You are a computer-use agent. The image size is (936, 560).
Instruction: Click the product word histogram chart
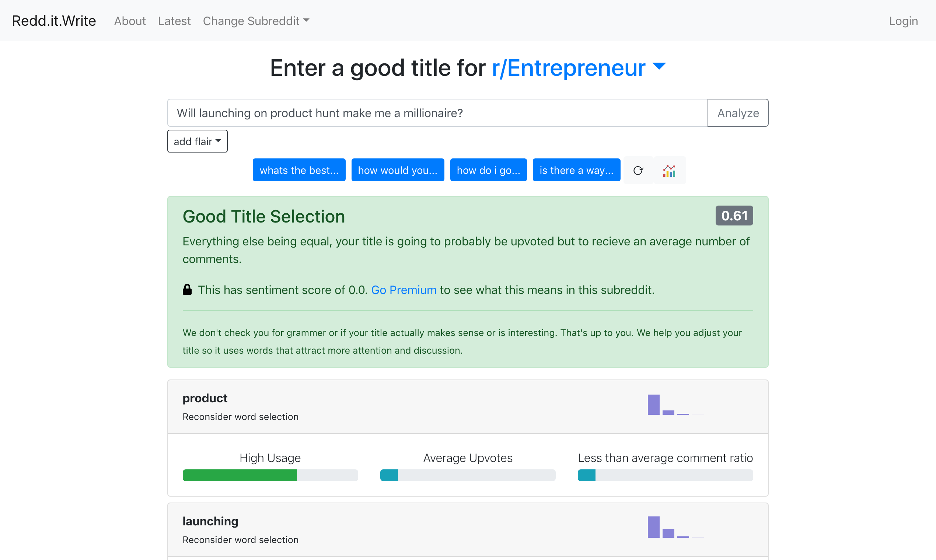tap(675, 405)
